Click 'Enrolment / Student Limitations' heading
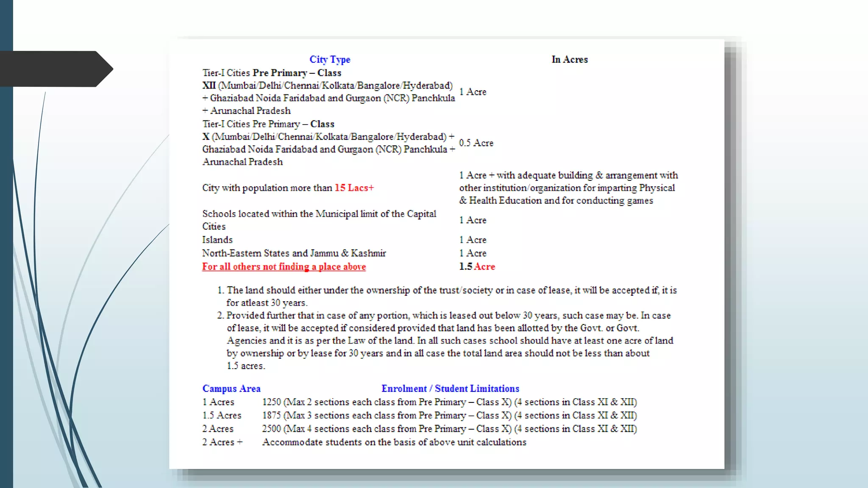Image resolution: width=868 pixels, height=488 pixels. 450,389
